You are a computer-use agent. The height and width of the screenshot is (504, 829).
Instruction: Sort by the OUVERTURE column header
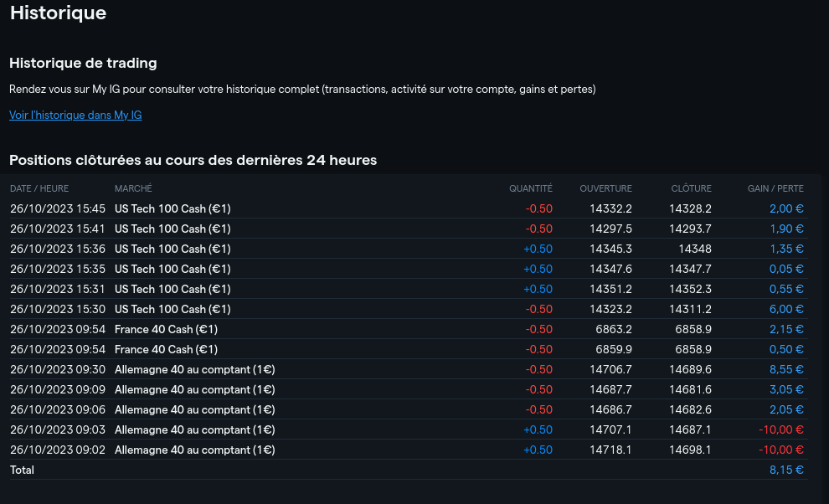tap(605, 188)
